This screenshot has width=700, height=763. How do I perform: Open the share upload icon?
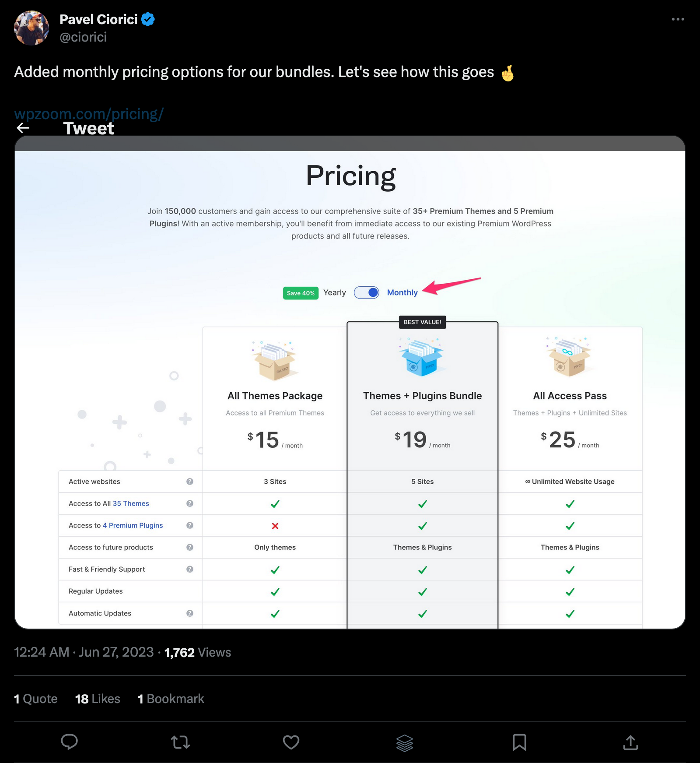(x=630, y=742)
